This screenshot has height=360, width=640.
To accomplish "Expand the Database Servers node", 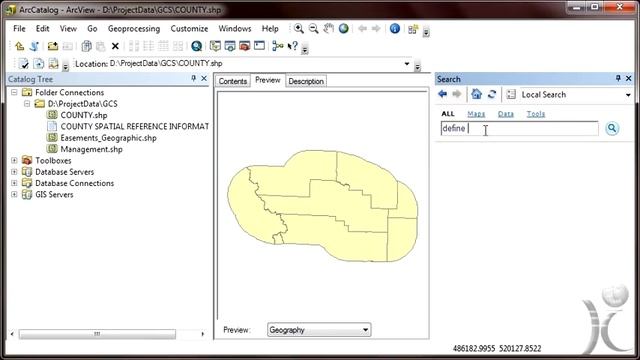I will [x=14, y=172].
